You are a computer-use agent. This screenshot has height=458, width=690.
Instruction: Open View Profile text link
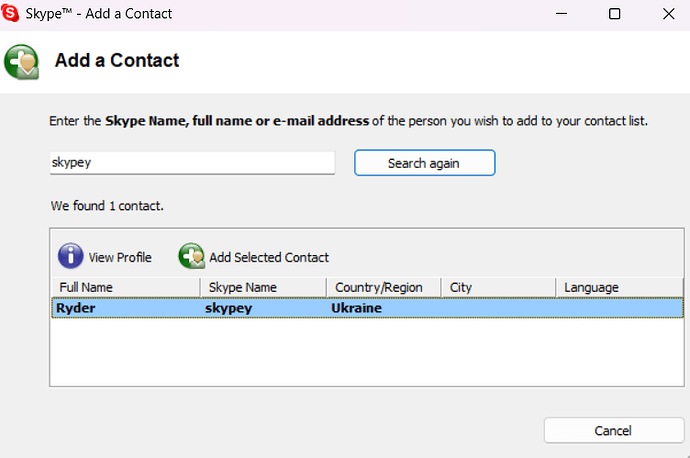pyautogui.click(x=120, y=257)
